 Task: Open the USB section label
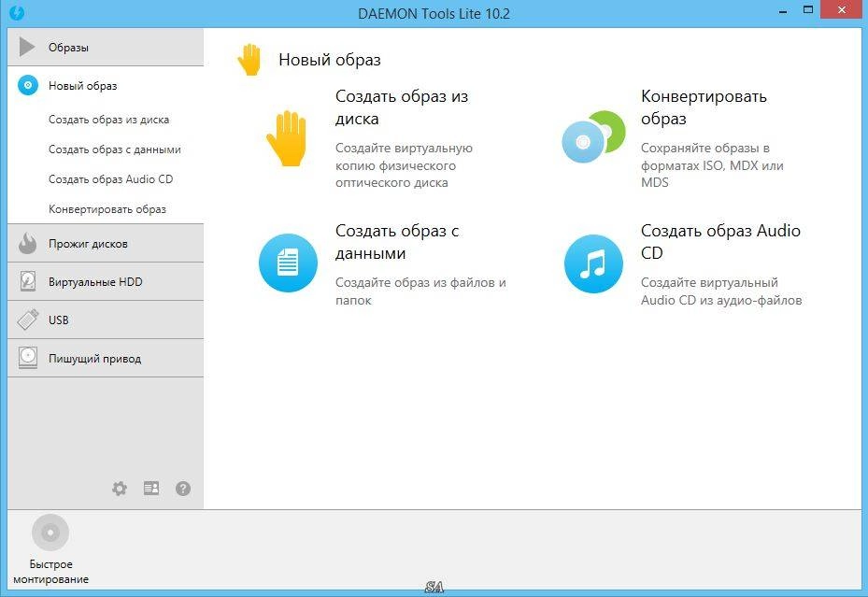coord(59,320)
